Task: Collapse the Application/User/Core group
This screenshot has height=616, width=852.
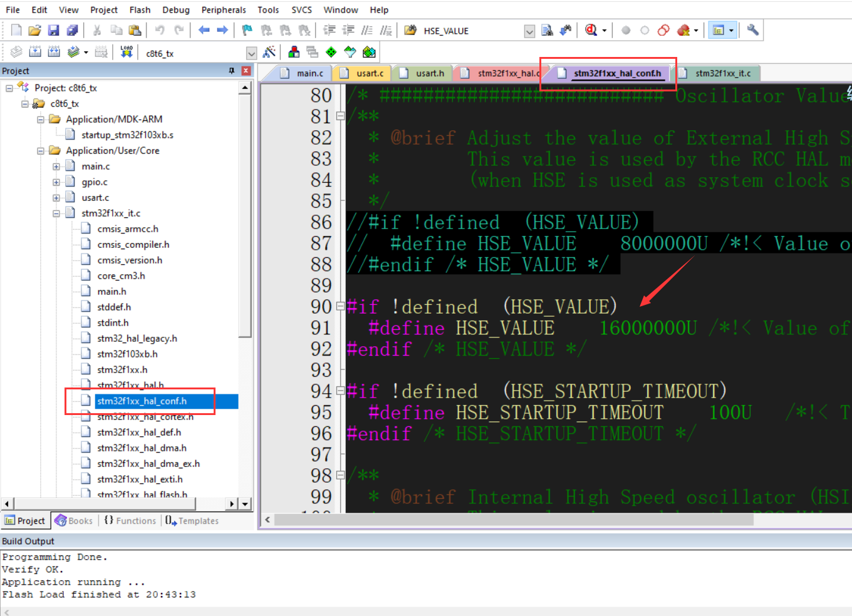Action: coord(41,151)
